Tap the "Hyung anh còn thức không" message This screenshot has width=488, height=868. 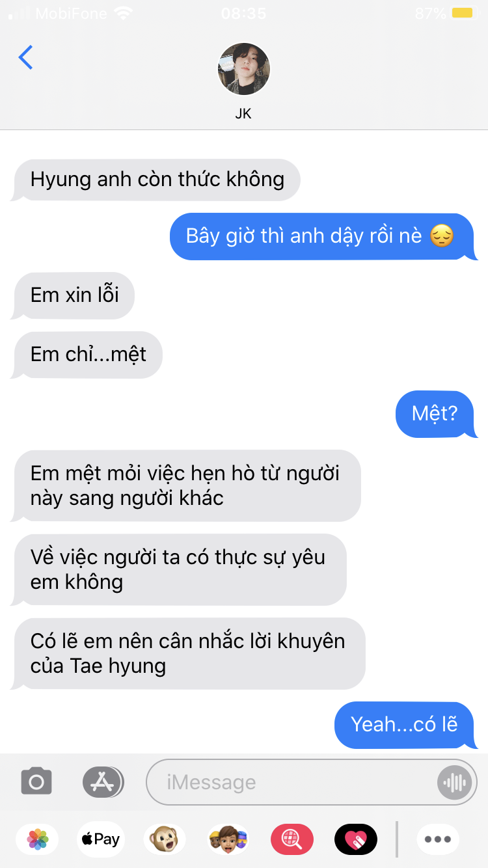point(156,179)
